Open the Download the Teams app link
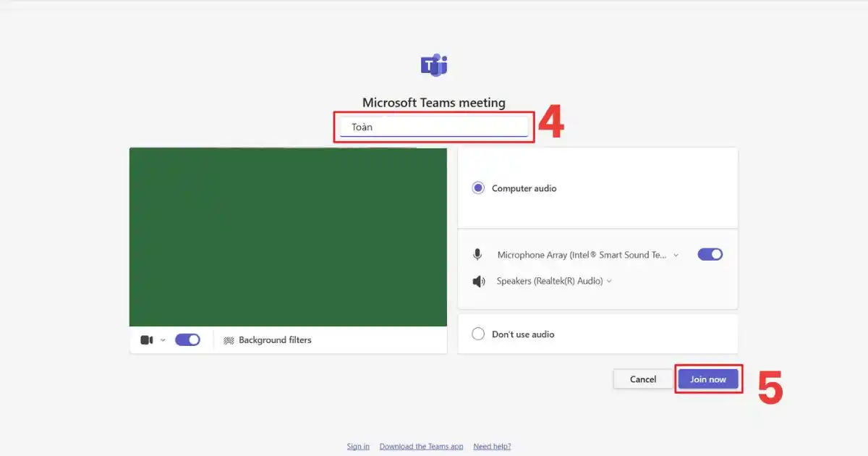This screenshot has height=456, width=868. click(422, 447)
